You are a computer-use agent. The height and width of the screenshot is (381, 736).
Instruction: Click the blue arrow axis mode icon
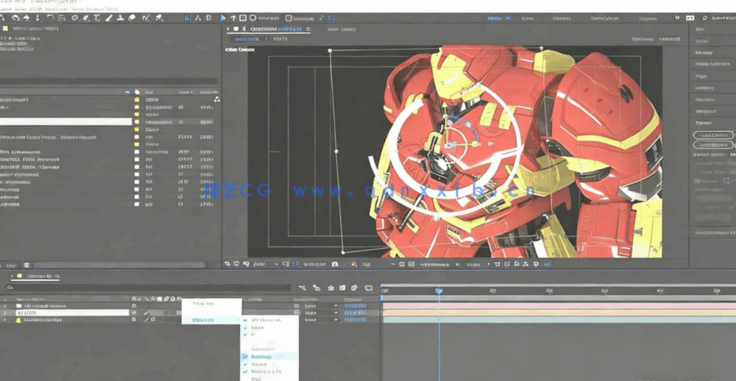pos(223,18)
